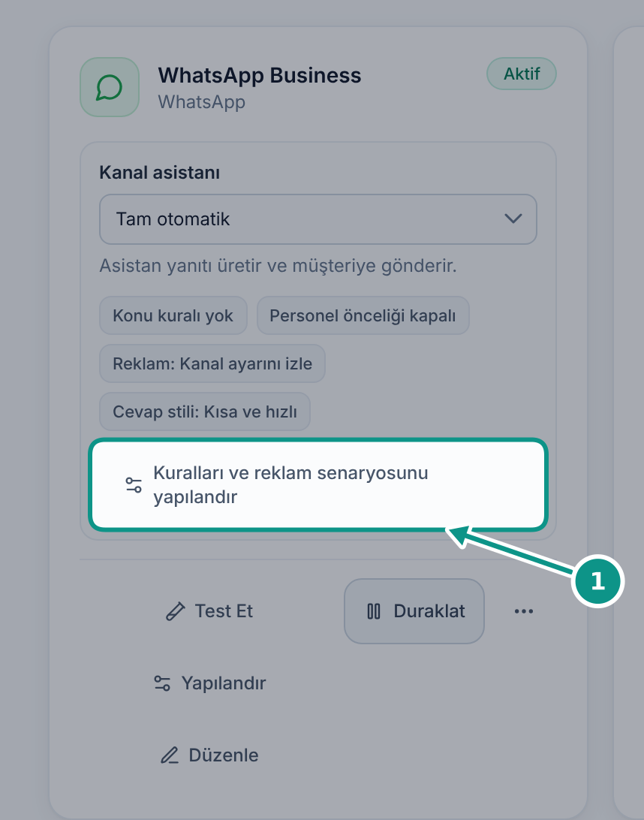Screen dimensions: 644x820
Task: Click the Kanal asistanı label
Action: pos(159,173)
